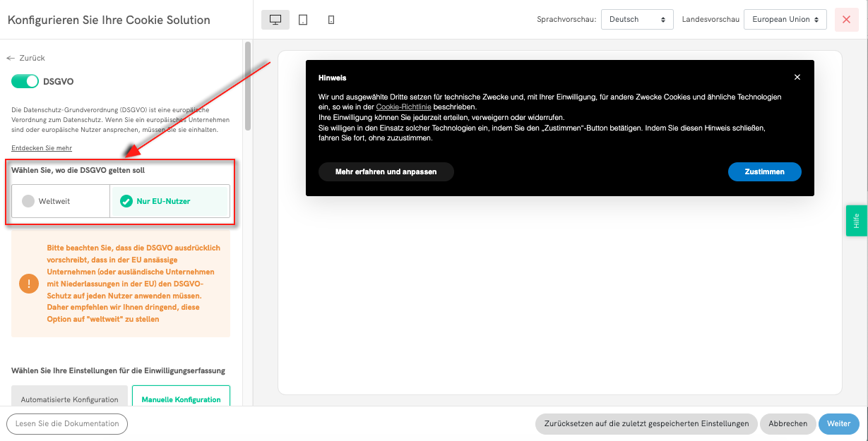Click the Weiter button

tap(838, 423)
